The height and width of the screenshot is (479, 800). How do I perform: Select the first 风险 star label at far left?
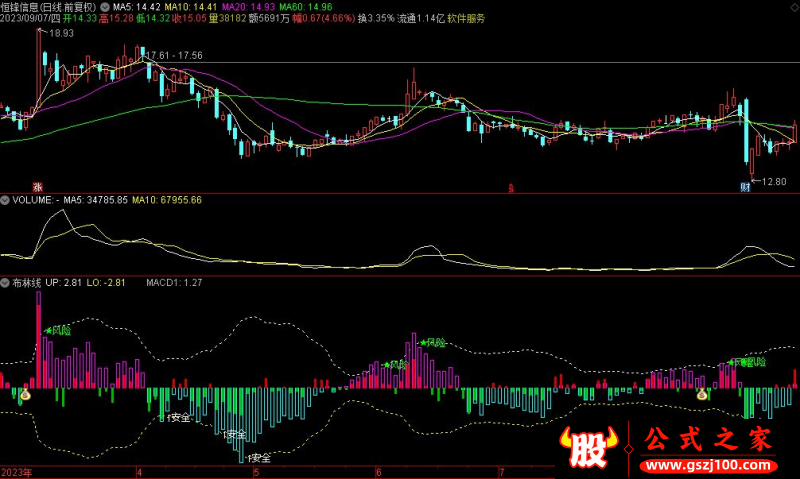coord(58,331)
